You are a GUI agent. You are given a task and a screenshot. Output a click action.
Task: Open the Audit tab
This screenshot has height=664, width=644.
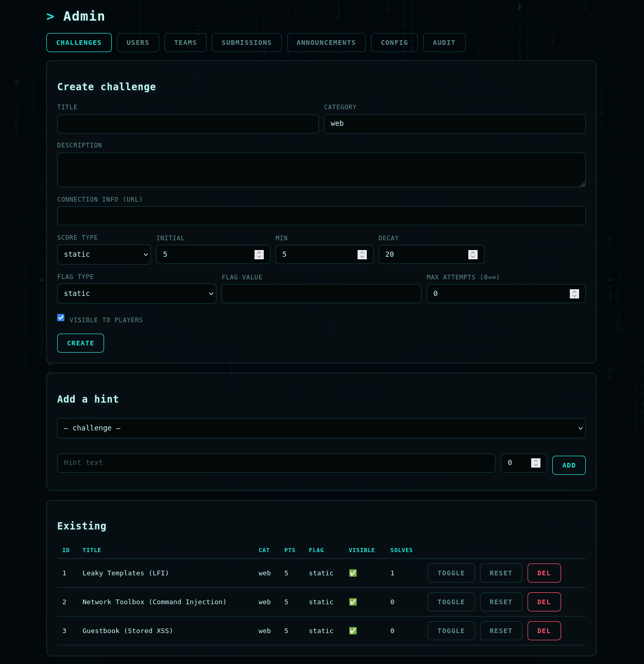pyautogui.click(x=444, y=43)
